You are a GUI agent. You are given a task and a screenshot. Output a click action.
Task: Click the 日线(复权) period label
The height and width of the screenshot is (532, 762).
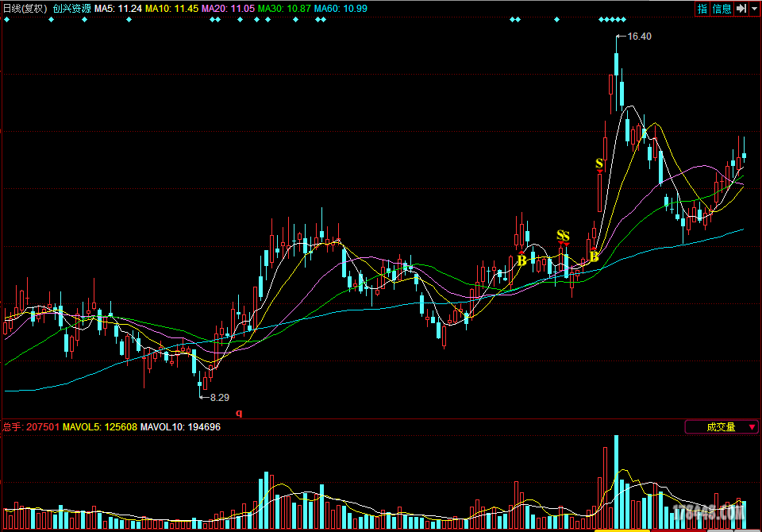(x=25, y=8)
